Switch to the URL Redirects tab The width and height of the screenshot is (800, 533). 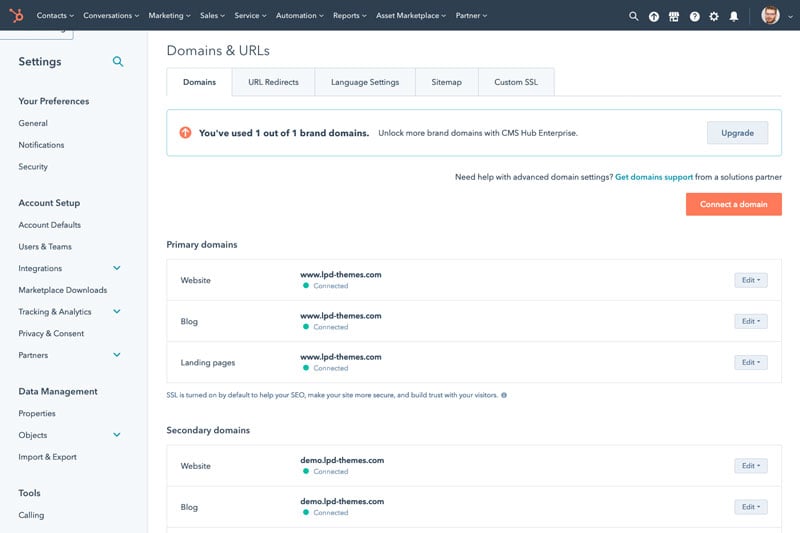(273, 82)
